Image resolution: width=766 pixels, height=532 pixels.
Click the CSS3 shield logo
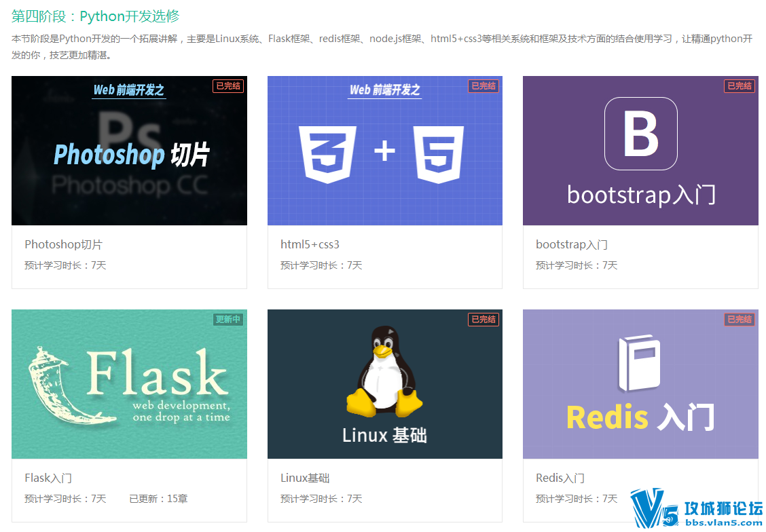(328, 154)
